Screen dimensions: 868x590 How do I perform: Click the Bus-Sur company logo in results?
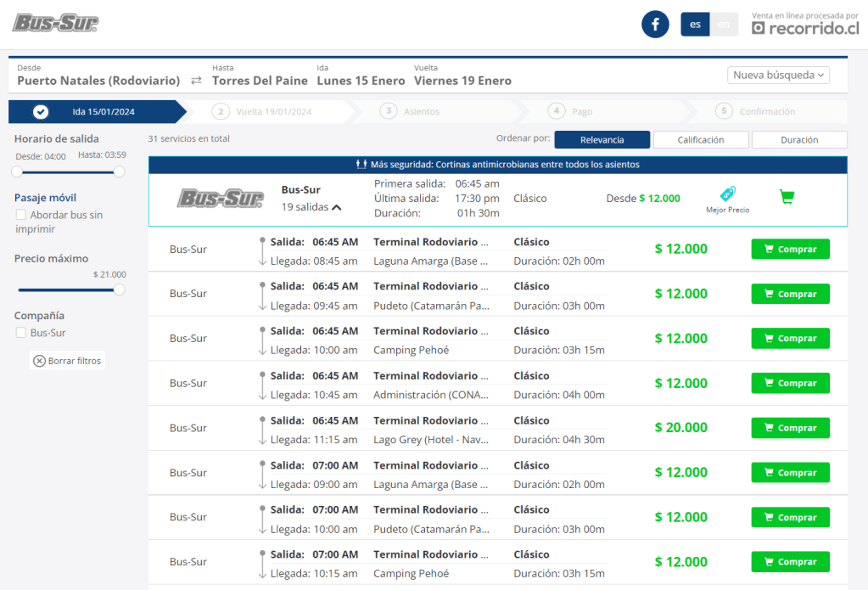tap(208, 199)
